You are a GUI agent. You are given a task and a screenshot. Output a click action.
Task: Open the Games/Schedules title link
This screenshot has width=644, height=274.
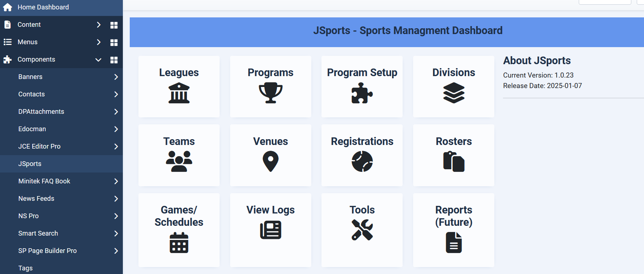click(x=179, y=216)
